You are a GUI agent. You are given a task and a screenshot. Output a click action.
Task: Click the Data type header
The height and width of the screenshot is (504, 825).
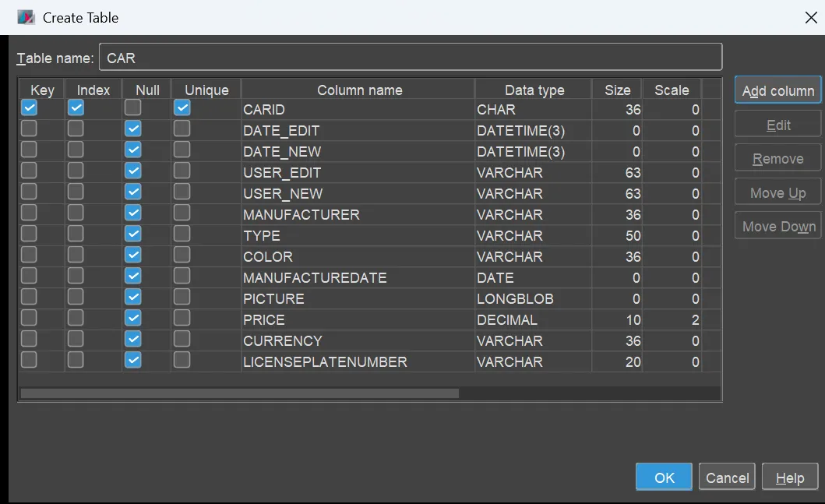(534, 90)
